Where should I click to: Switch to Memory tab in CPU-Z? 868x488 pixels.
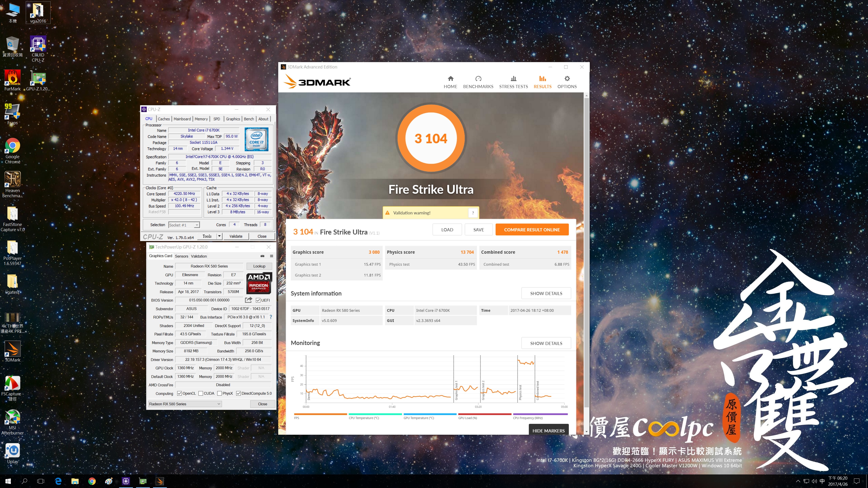(x=201, y=119)
